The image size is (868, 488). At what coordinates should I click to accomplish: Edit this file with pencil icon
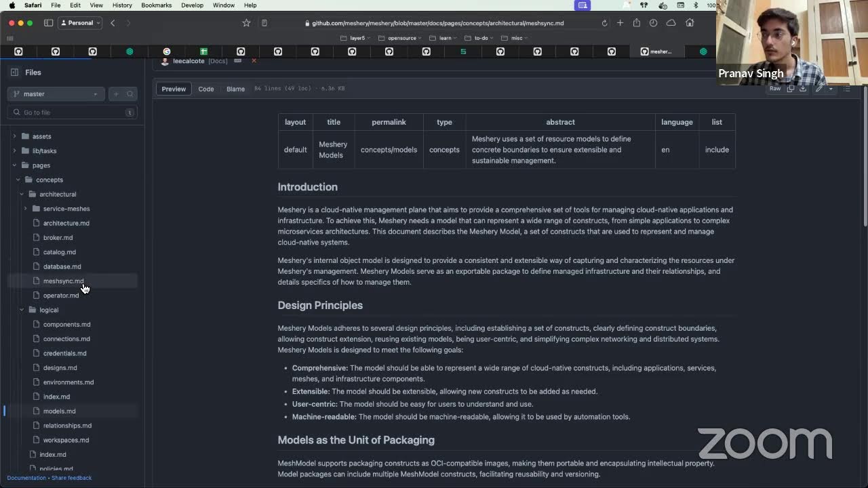tap(819, 89)
